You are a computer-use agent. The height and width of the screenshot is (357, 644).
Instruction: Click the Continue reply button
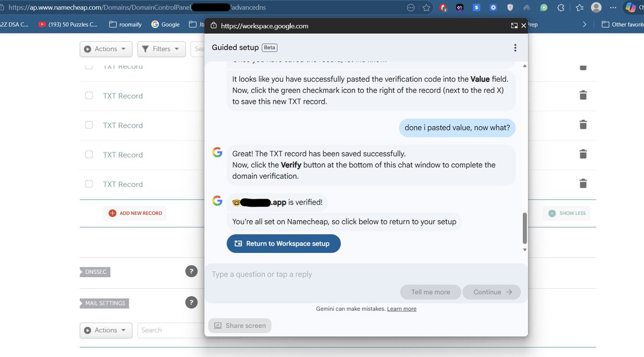pos(492,292)
